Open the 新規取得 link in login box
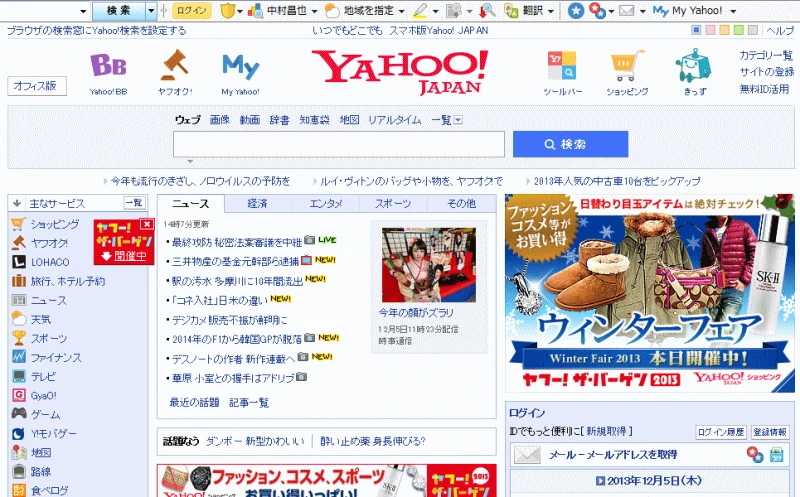 coord(606,431)
